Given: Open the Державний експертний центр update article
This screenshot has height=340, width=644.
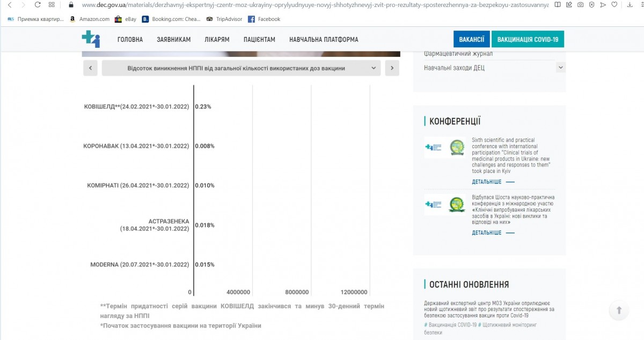Looking at the screenshot, I should [489, 309].
